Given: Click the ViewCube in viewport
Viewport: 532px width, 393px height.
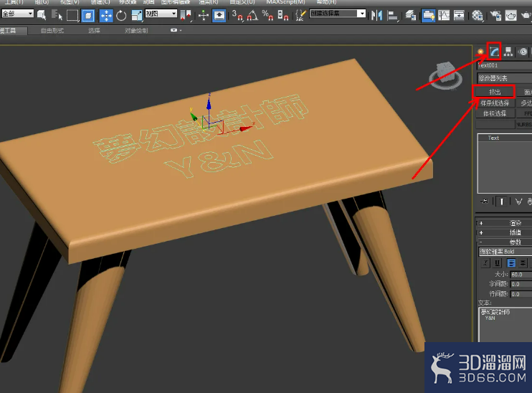Looking at the screenshot, I should pyautogui.click(x=445, y=76).
